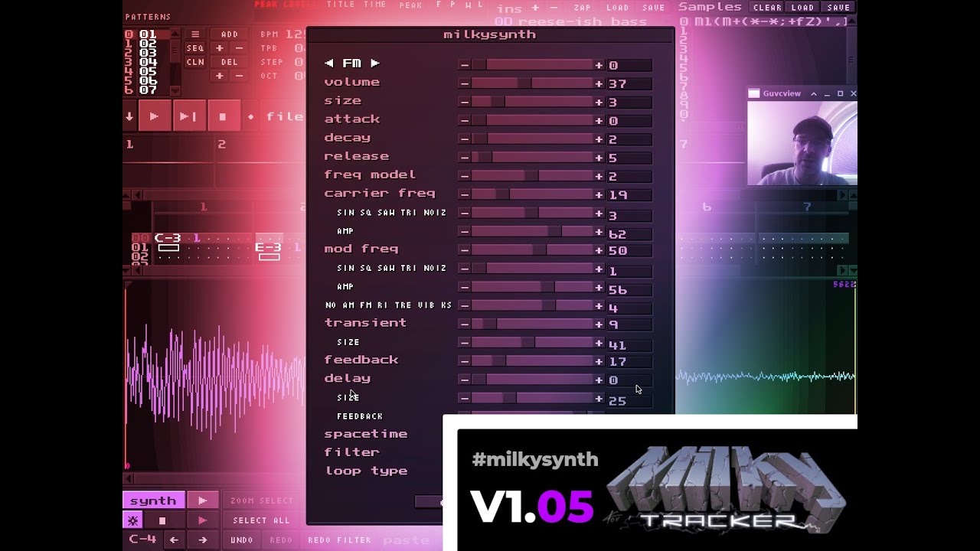Image resolution: width=980 pixels, height=551 pixels.
Task: Select order list entry 03
Action: 148,54
